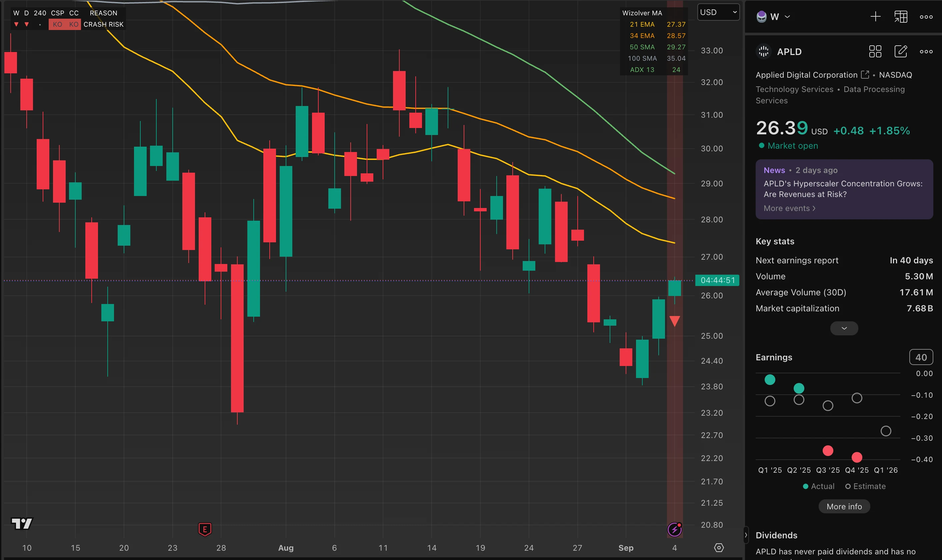
Task: Open the earnings countdown 40 badge
Action: (921, 357)
